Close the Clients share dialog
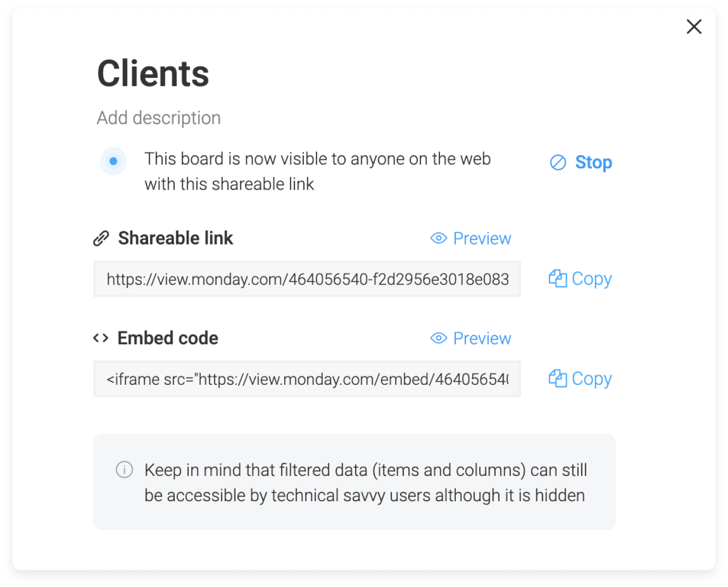 pyautogui.click(x=694, y=26)
